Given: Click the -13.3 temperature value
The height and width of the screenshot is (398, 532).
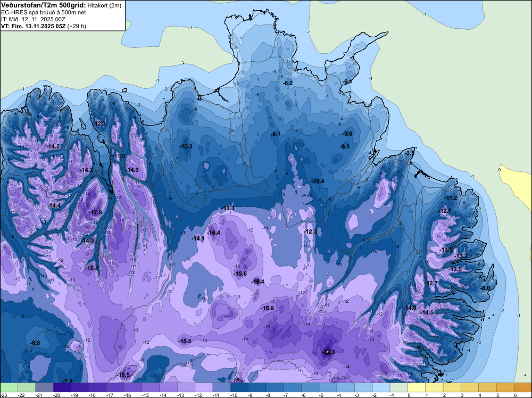Looking at the screenshot, I should click(x=228, y=208).
